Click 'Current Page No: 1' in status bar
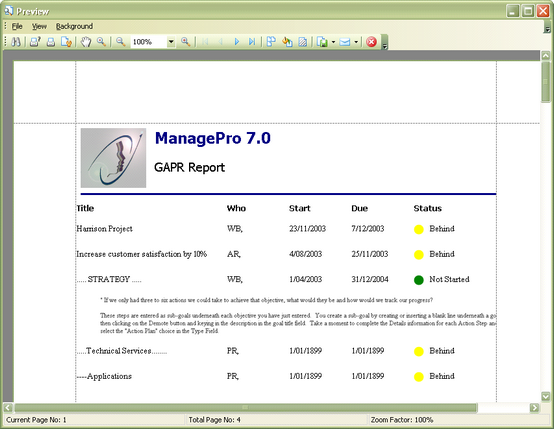Screen dimensions: 554x429 click(36, 420)
